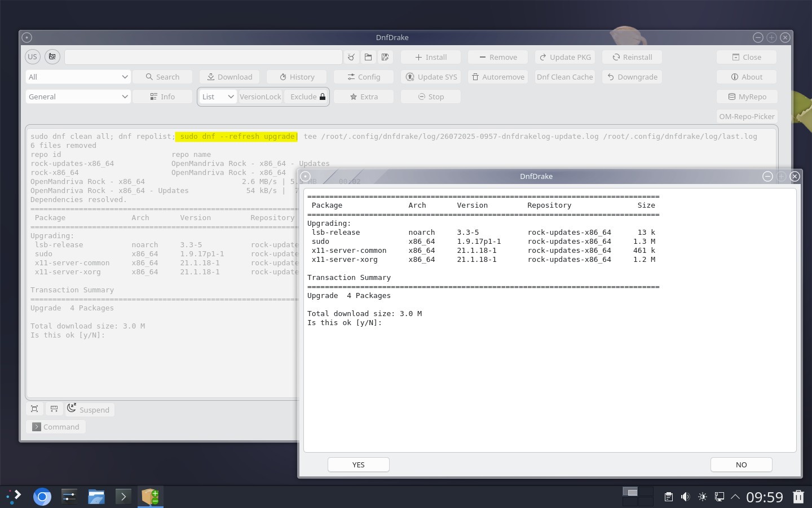Click Update SYS button

(431, 77)
